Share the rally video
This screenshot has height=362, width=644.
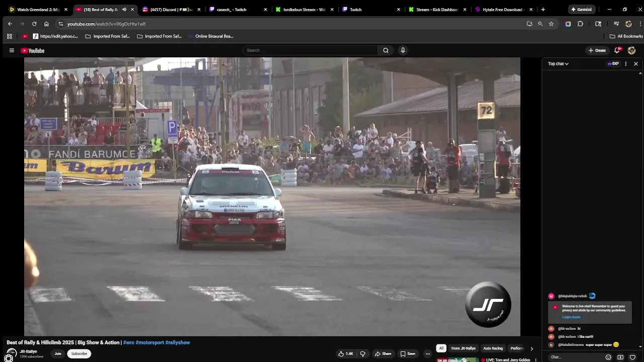383,353
